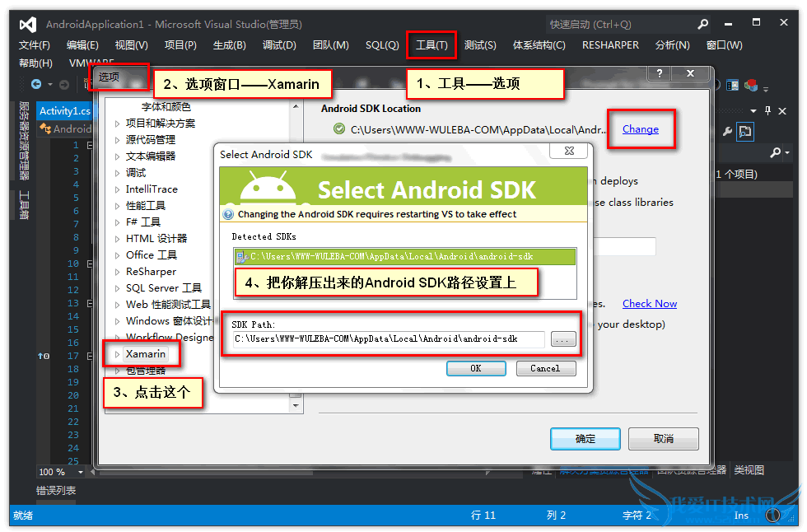Toggle the pin on the Solution Explorer panel
The width and height of the screenshot is (807, 532).
pos(768,111)
